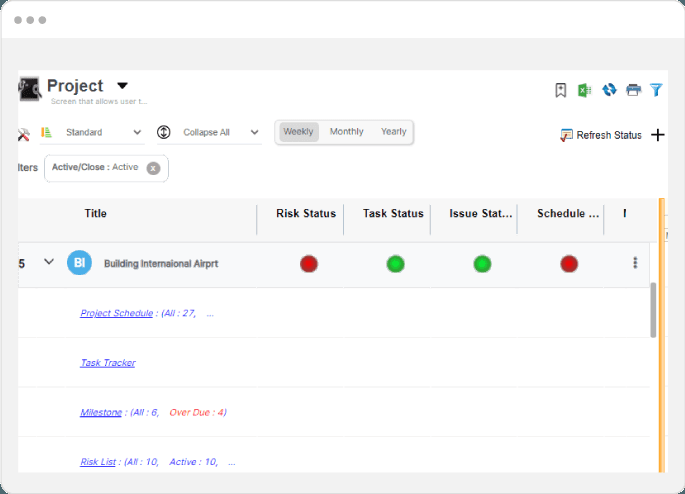The height and width of the screenshot is (494, 685).
Task: Click the Issue Stat... column header
Action: [x=481, y=213]
